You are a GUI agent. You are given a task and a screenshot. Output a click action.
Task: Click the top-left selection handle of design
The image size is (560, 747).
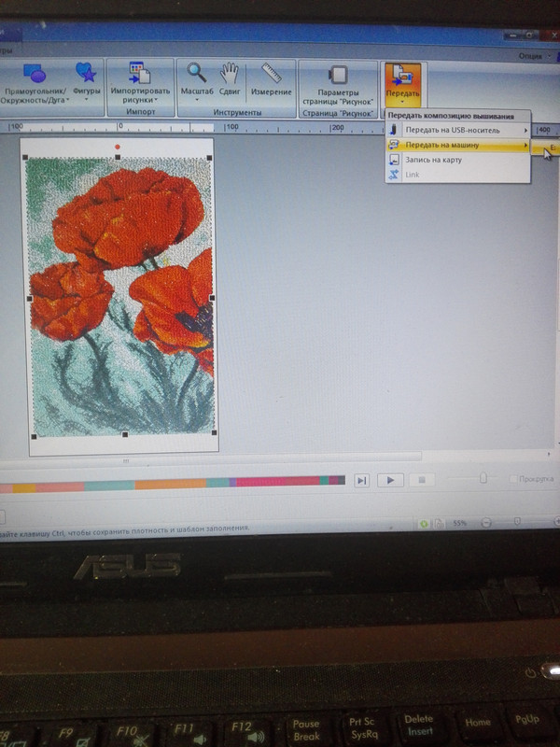(25, 158)
